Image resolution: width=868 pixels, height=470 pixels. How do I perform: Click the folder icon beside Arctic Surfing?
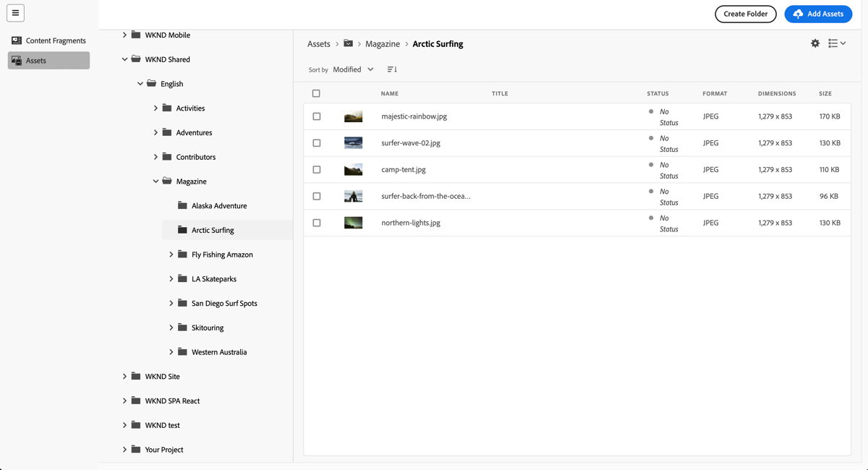pyautogui.click(x=181, y=230)
